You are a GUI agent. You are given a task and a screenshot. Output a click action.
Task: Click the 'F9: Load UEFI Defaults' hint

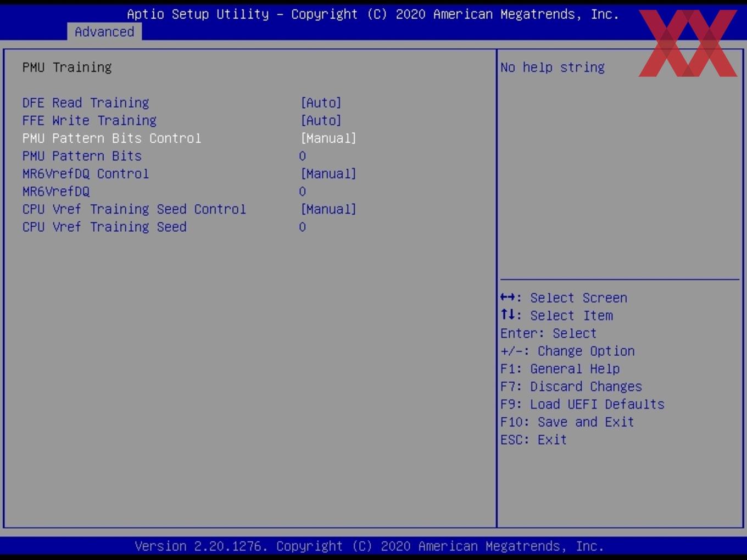(x=583, y=404)
